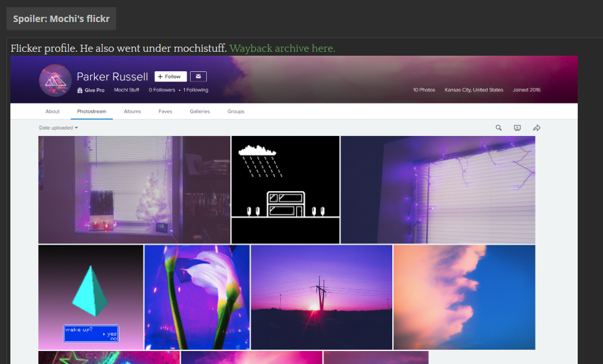Screen dimensions: 603x364
Task: Expand the Date uploaded dropdown
Action: pos(58,128)
